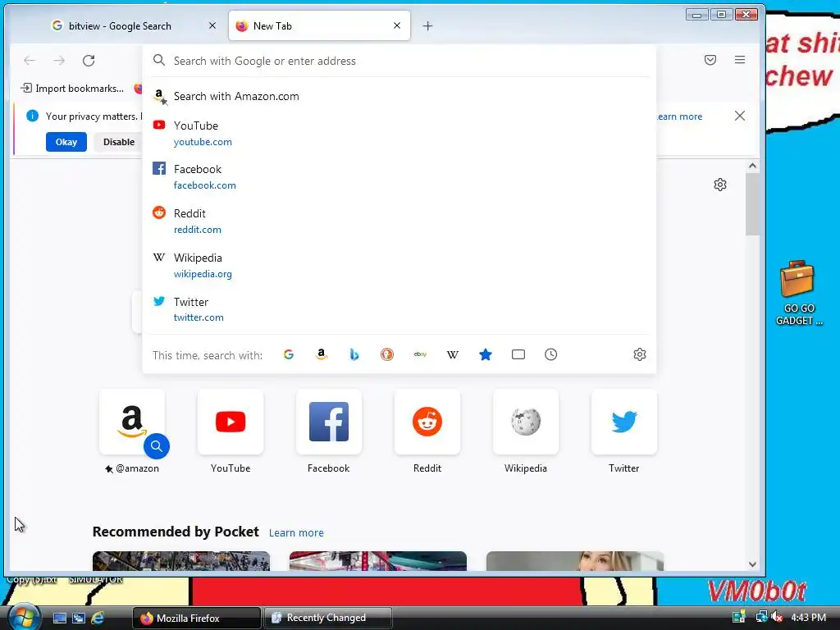Open the Pocket save icon
840x630 pixels.
(710, 60)
